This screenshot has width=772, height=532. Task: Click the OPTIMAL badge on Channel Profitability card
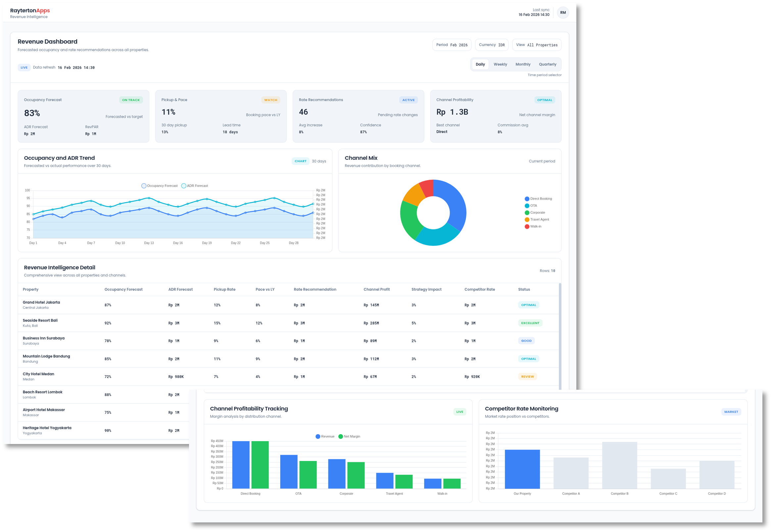coord(545,100)
